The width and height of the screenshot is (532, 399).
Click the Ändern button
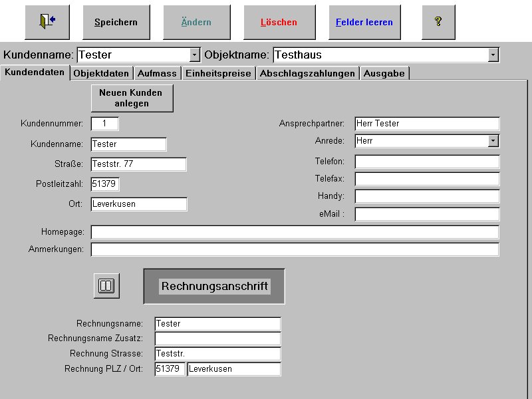pyautogui.click(x=196, y=22)
